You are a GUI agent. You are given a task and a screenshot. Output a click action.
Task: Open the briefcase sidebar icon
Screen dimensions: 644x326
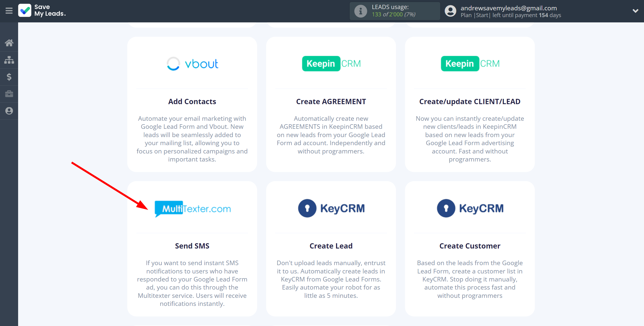pos(9,94)
